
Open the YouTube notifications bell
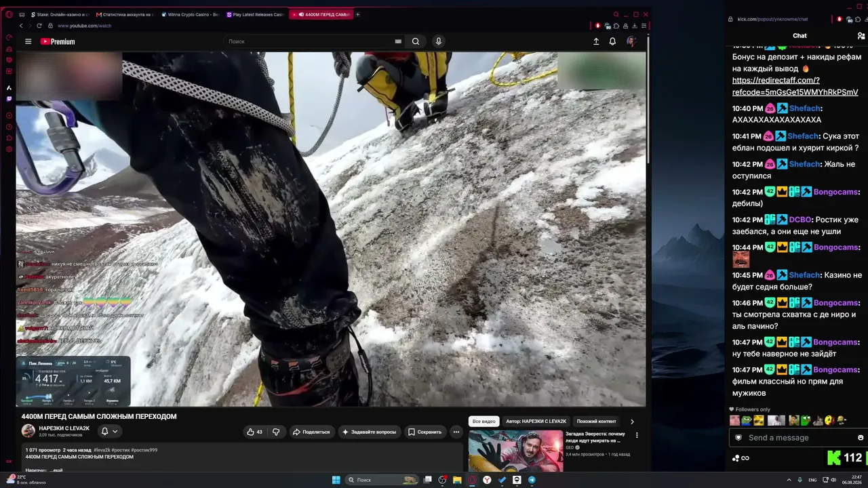[612, 41]
